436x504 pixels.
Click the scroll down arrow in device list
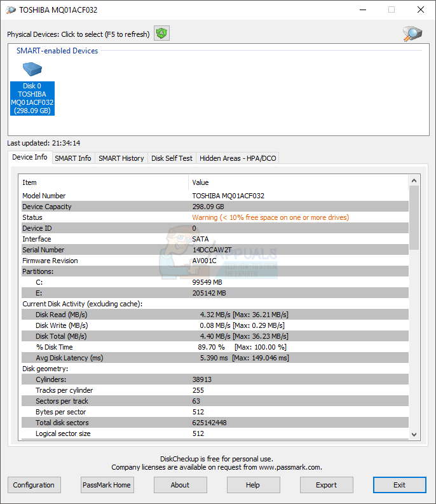[414, 434]
